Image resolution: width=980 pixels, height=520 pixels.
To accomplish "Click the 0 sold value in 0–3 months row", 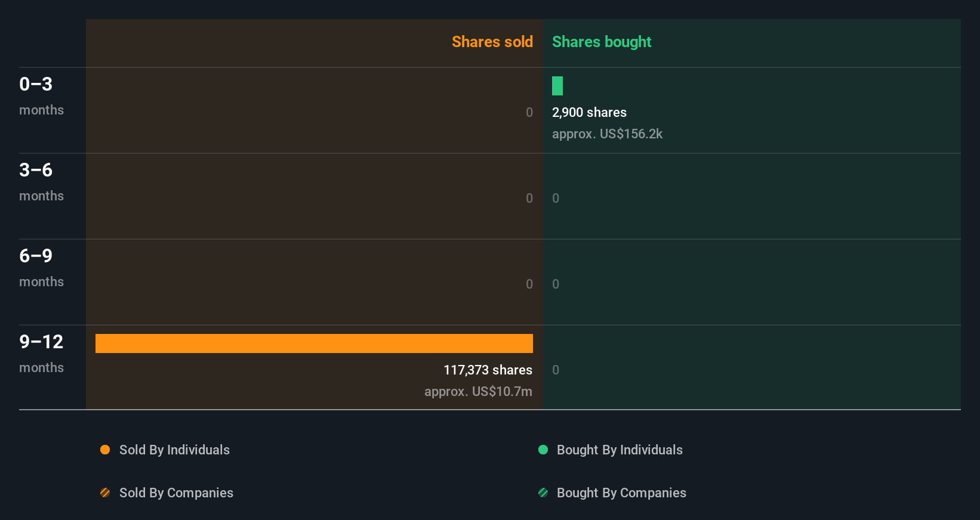I will point(529,112).
